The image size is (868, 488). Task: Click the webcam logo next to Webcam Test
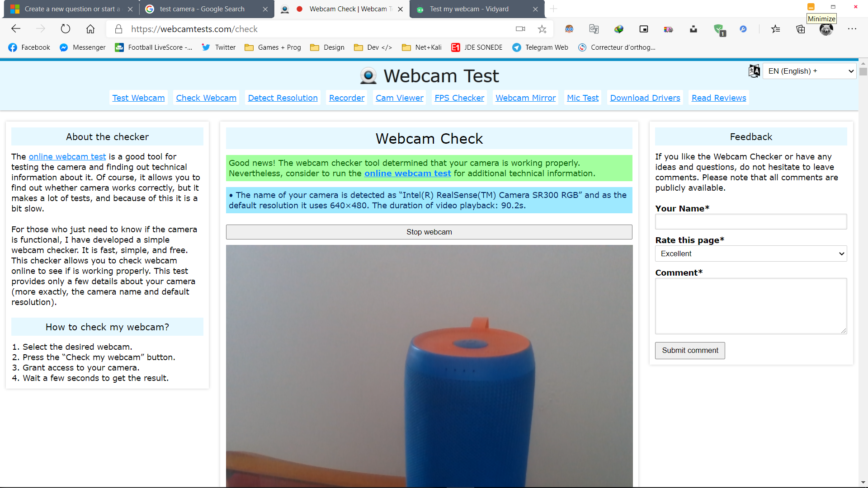368,75
